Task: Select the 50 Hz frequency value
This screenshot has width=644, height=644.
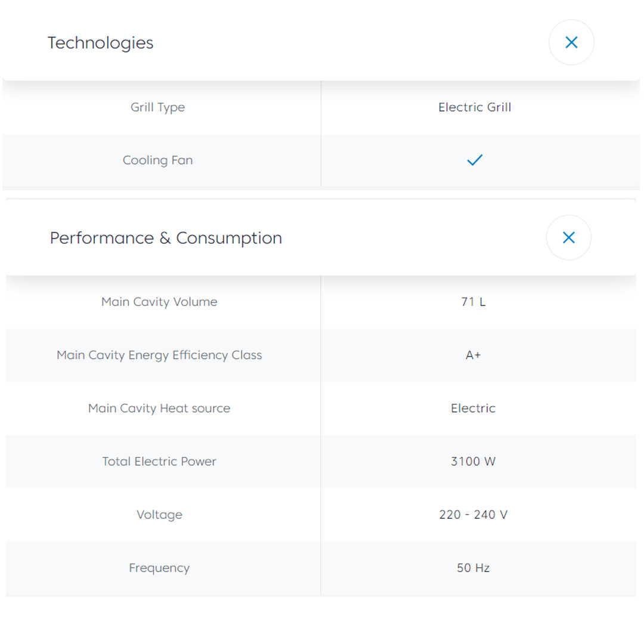Action: (x=473, y=568)
